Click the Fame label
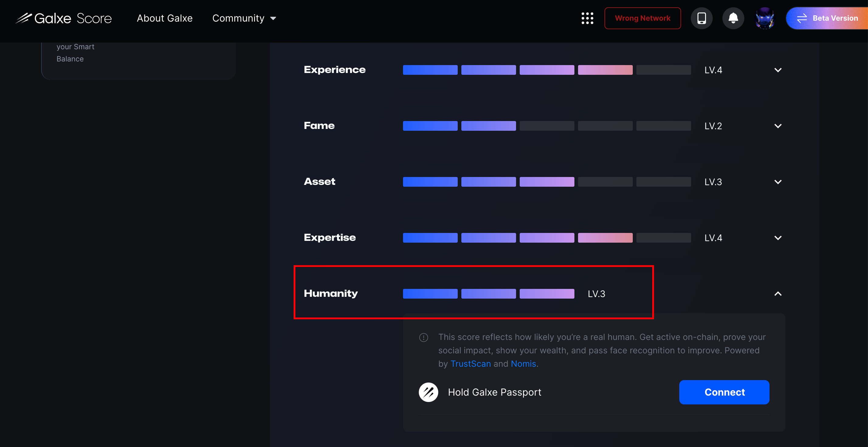 [x=319, y=126]
